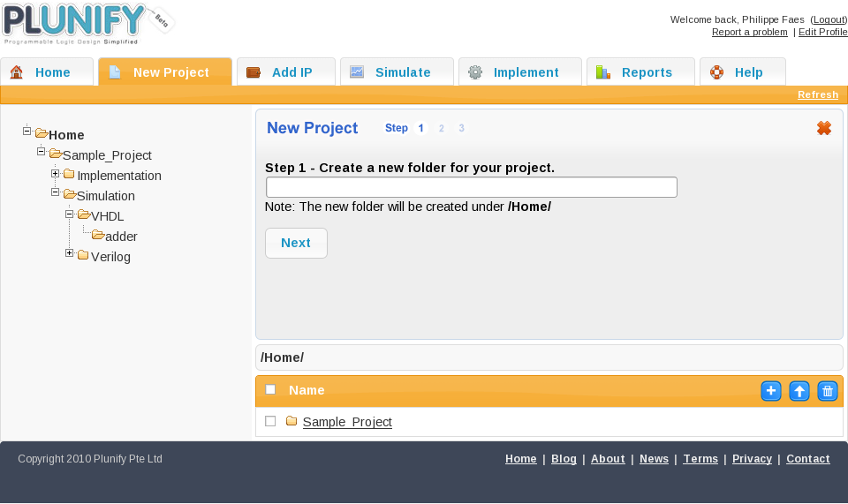Click the house icon on Home tab
Screen dimensions: 848x504
pos(17,71)
